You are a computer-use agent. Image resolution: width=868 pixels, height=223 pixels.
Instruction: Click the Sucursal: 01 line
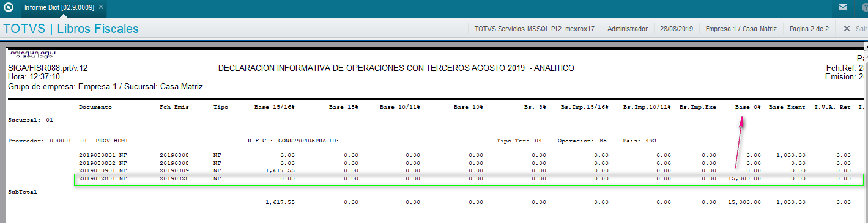(31, 120)
